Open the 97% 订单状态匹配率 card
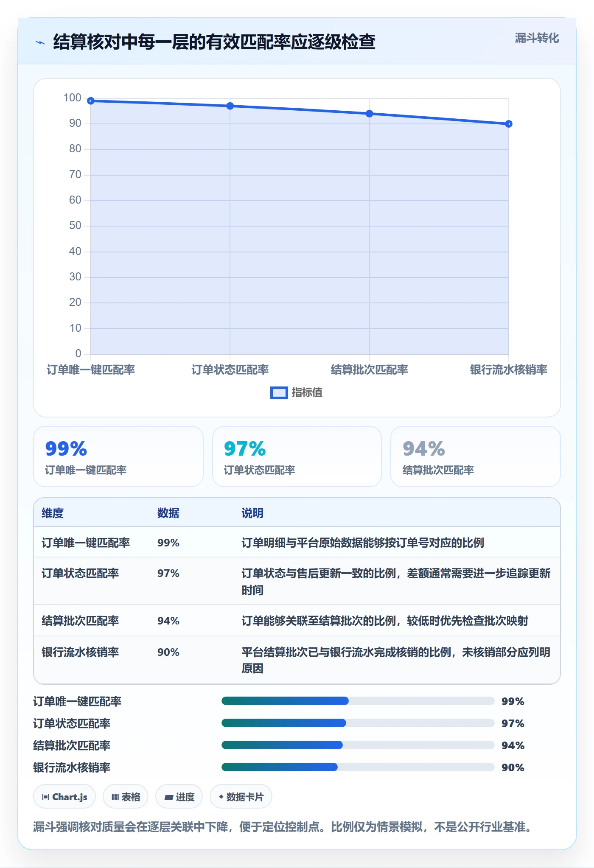Screen dimensions: 594x868 297,456
